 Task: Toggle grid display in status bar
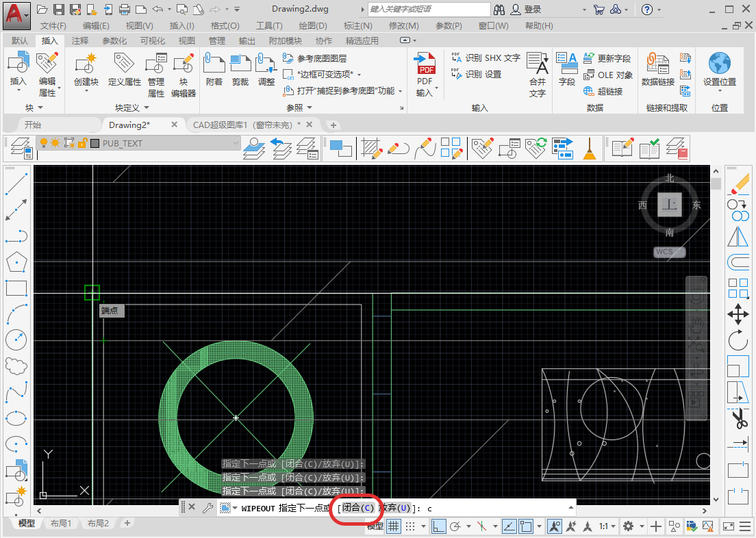coord(394,526)
